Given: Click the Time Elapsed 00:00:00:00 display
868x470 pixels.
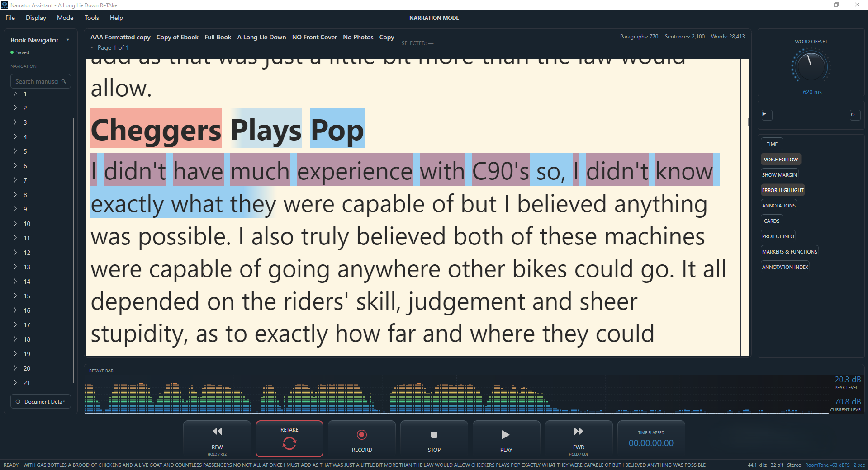Looking at the screenshot, I should click(651, 443).
